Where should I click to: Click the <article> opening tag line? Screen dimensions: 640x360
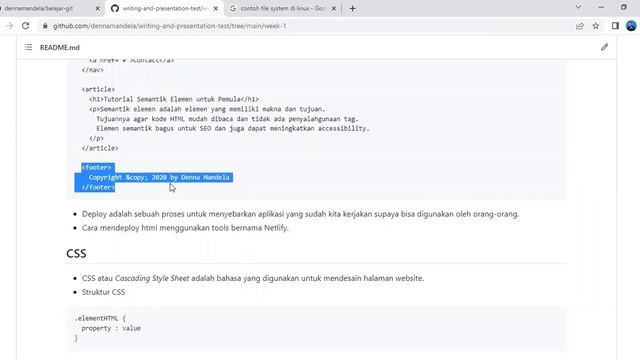(x=98, y=89)
